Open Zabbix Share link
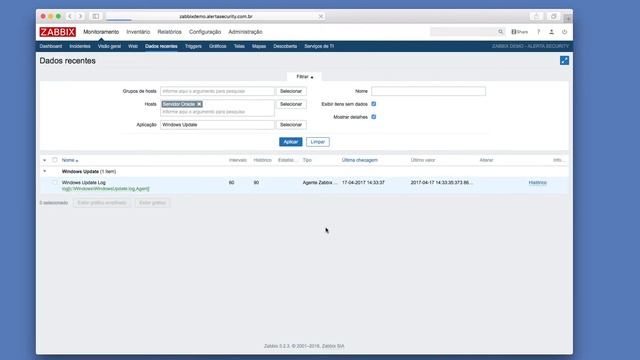640x360 pixels. tap(520, 32)
